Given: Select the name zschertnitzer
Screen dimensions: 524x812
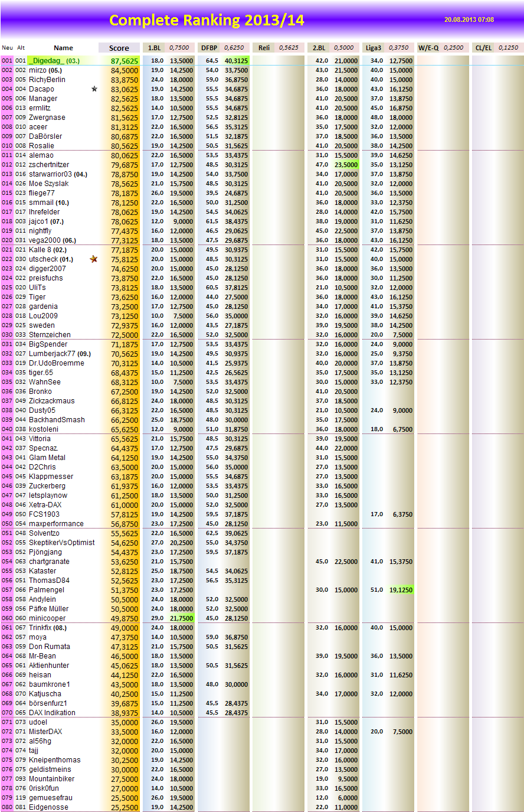Looking at the screenshot, I should click(49, 165).
